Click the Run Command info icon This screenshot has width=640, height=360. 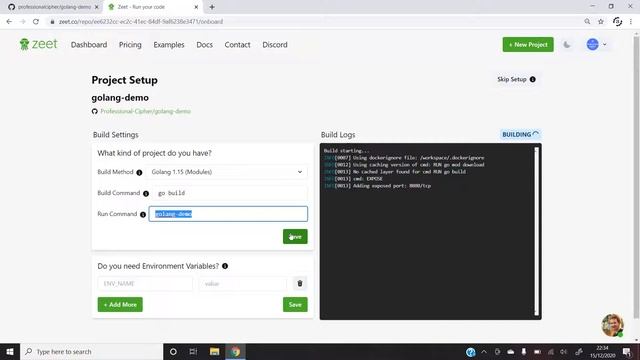tap(143, 215)
